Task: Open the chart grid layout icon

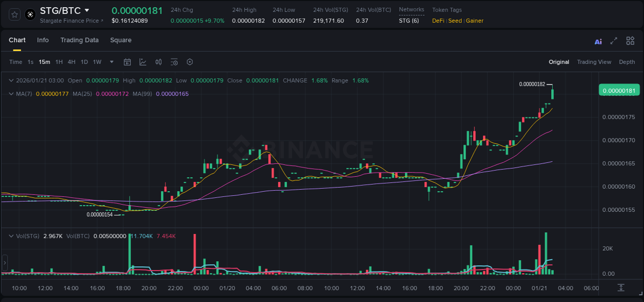Action: pyautogui.click(x=630, y=41)
